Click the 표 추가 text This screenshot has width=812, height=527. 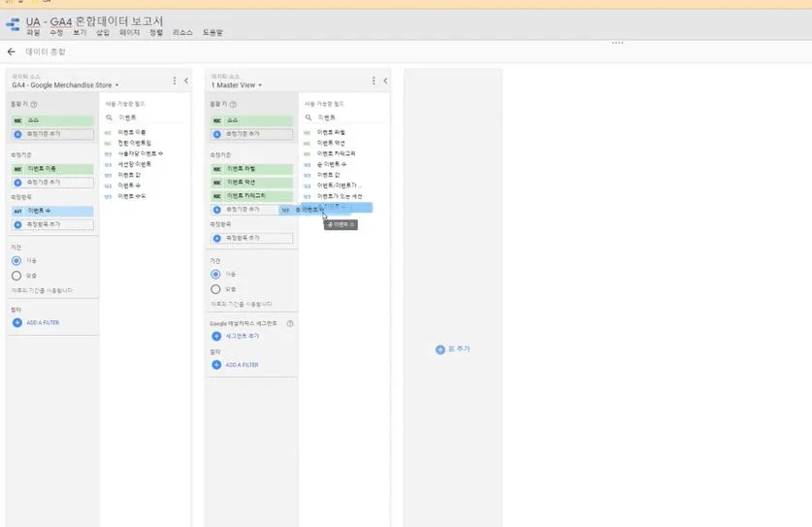[x=459, y=349]
